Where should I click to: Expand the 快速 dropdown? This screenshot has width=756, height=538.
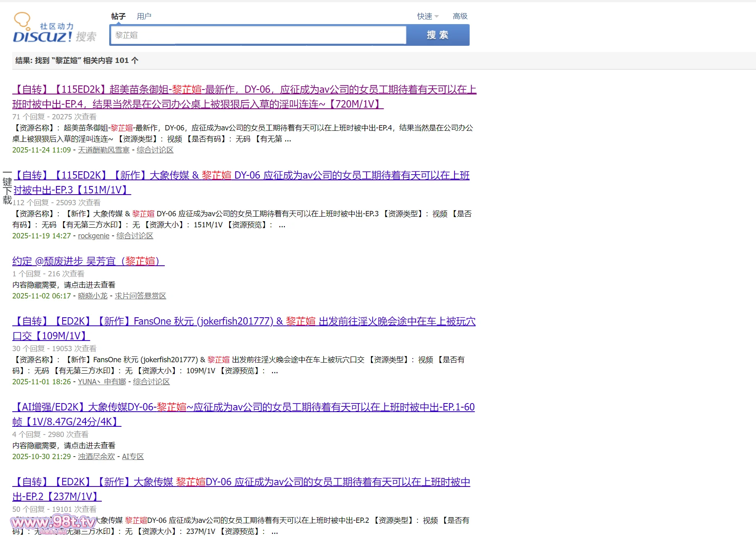pos(427,16)
